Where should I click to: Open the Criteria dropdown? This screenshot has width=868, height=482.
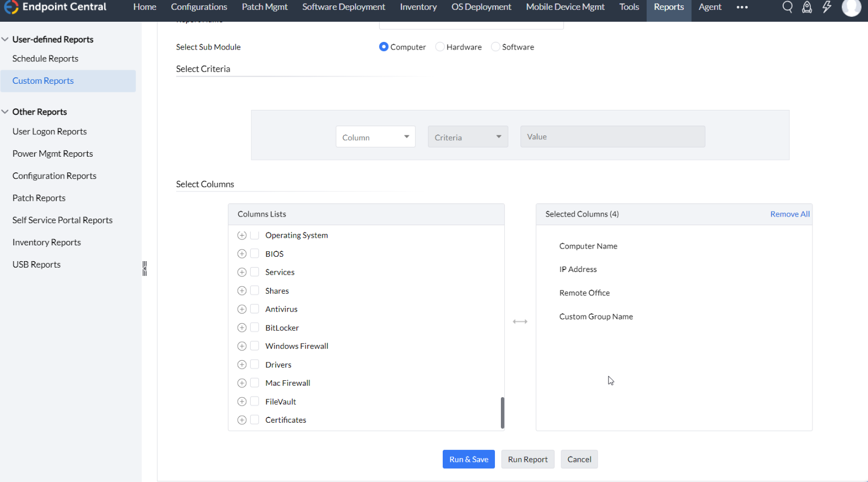(468, 137)
